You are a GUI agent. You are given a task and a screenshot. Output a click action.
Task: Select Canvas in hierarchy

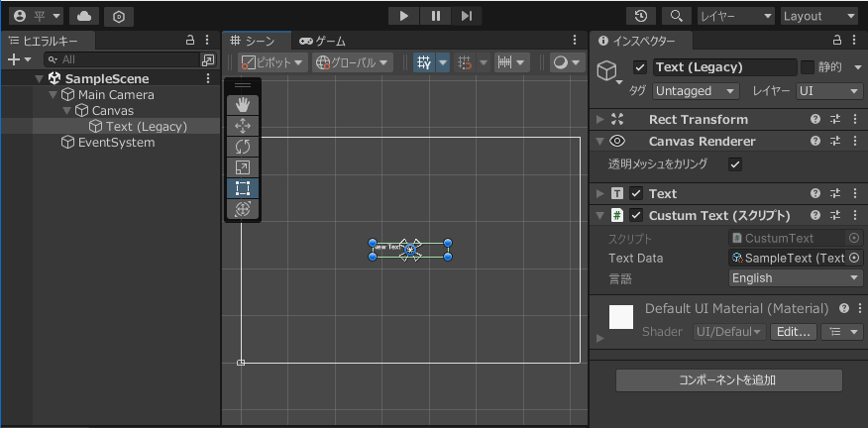click(112, 111)
